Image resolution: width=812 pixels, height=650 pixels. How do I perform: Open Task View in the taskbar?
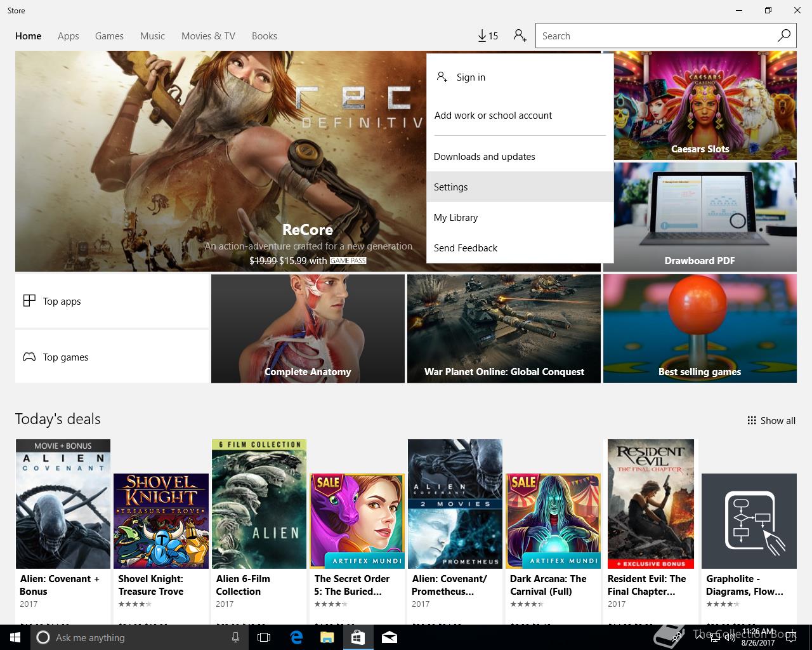point(264,637)
